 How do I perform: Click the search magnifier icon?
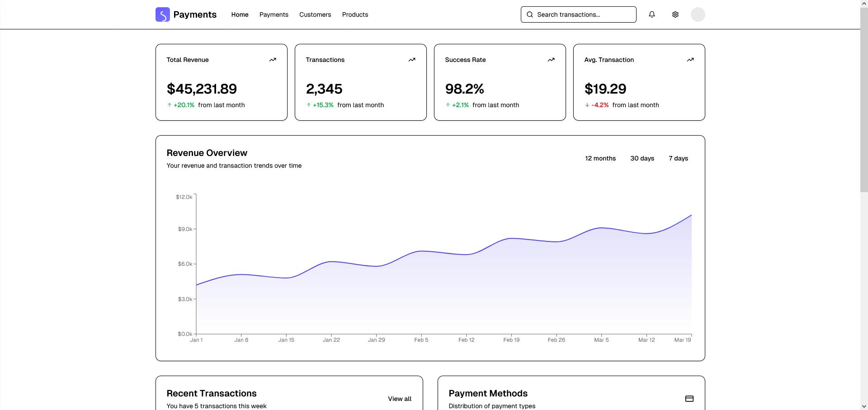pyautogui.click(x=530, y=14)
